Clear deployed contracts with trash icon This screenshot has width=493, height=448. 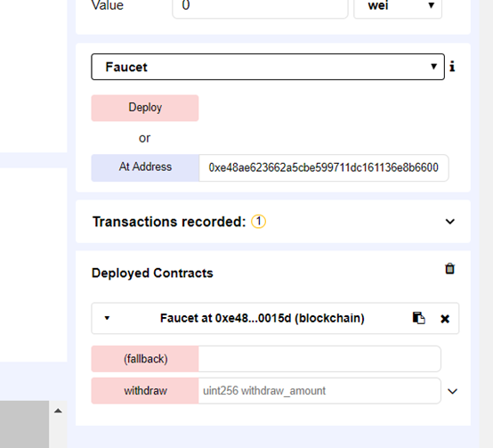pos(450,269)
